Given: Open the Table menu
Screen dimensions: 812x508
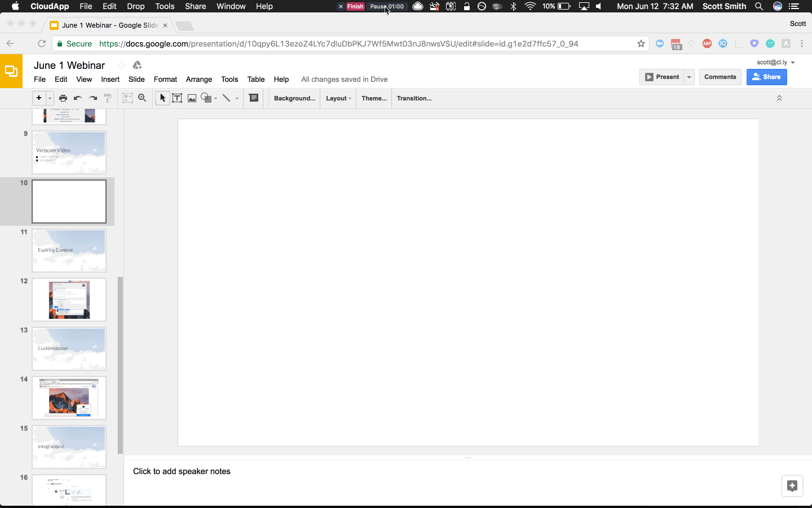Looking at the screenshot, I should tap(256, 80).
